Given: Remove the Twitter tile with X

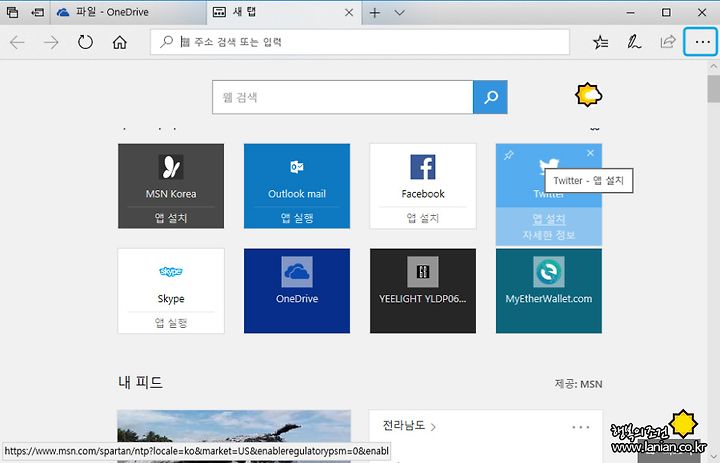Looking at the screenshot, I should 591,153.
